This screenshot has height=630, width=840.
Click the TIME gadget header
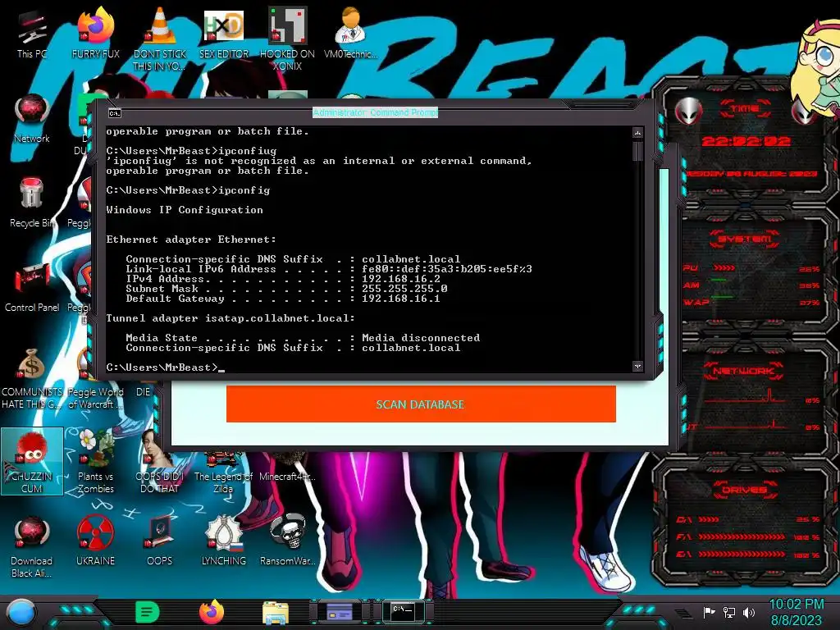click(x=745, y=108)
